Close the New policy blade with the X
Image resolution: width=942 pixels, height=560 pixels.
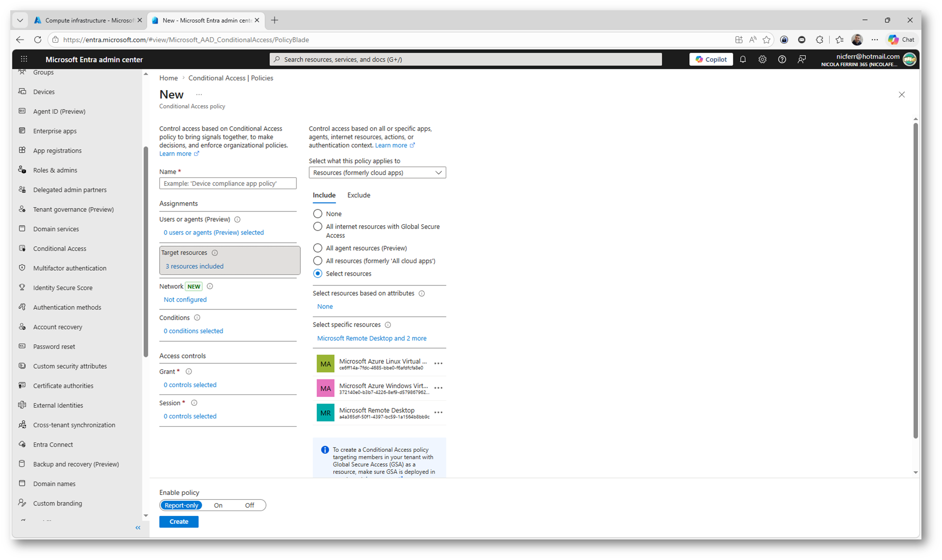pos(901,94)
